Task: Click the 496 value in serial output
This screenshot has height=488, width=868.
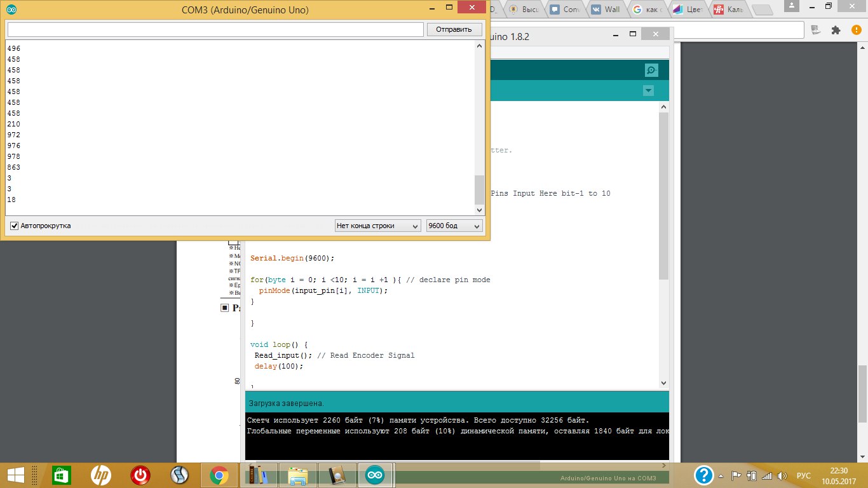Action: (x=13, y=48)
